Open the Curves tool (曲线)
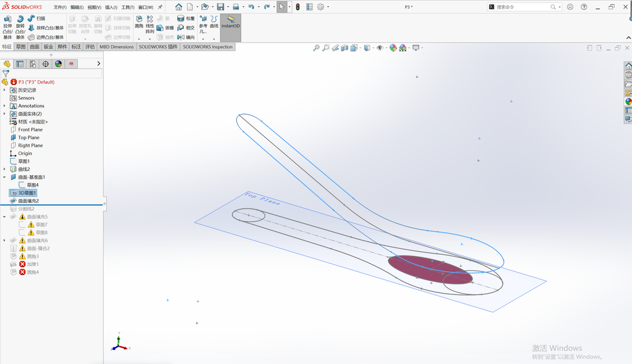Image resolution: width=632 pixels, height=364 pixels. (x=214, y=22)
